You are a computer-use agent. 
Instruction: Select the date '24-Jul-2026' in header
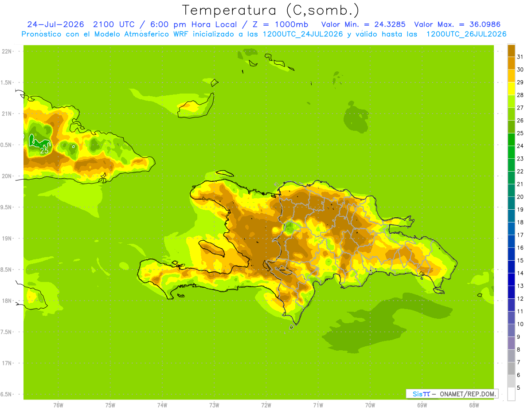click(55, 24)
